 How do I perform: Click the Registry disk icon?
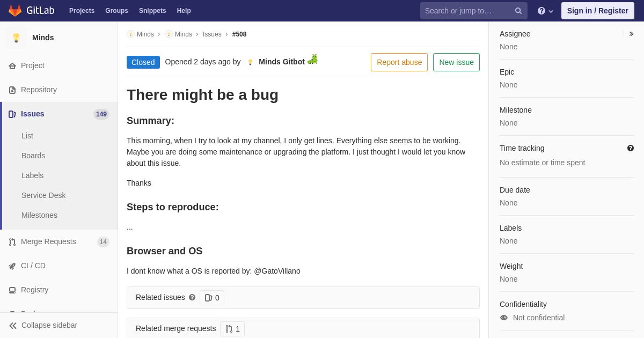(x=12, y=290)
